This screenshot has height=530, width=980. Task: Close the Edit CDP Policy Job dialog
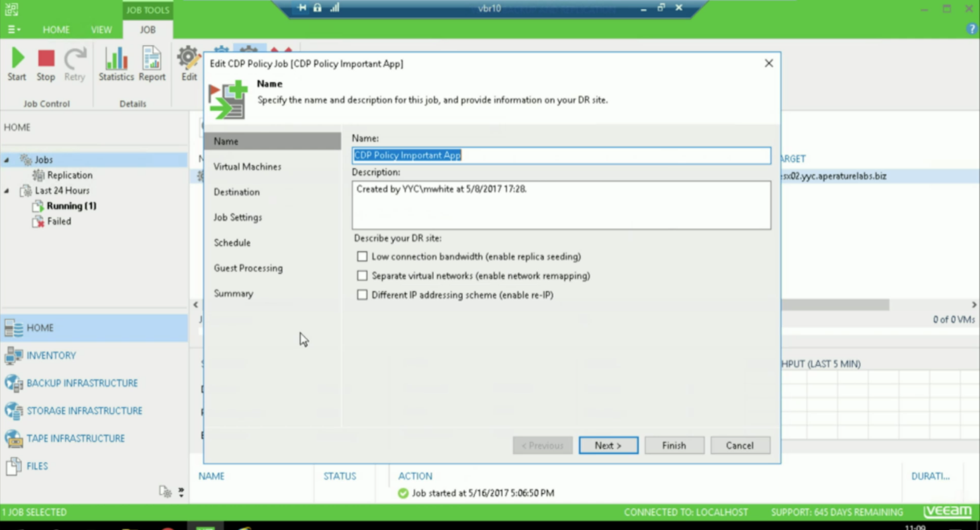point(768,63)
